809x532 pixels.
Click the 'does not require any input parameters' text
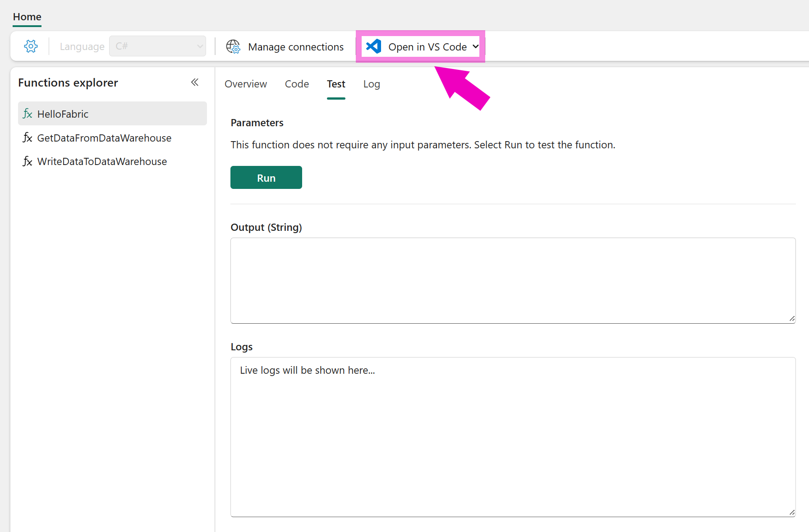pos(381,145)
